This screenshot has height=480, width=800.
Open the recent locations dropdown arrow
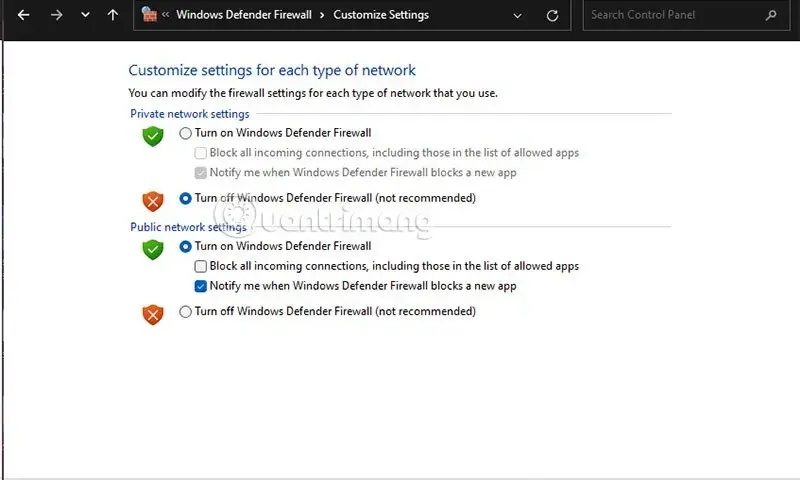pos(85,15)
